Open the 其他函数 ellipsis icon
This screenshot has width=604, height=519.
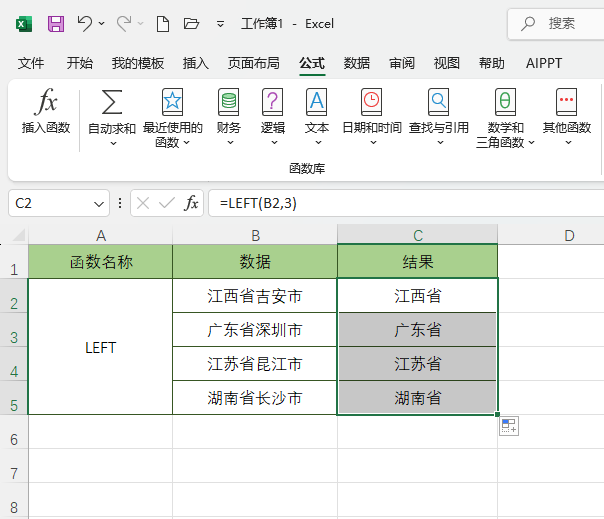tap(566, 102)
